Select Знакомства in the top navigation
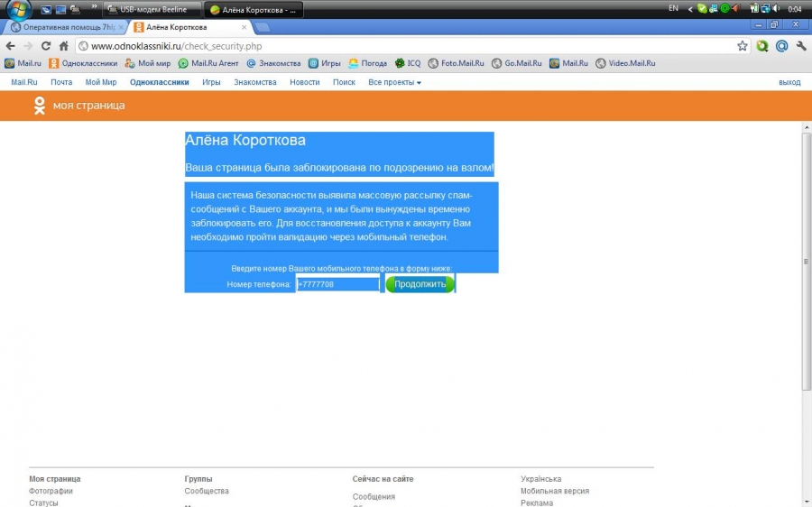The height and width of the screenshot is (507, 812). click(254, 82)
